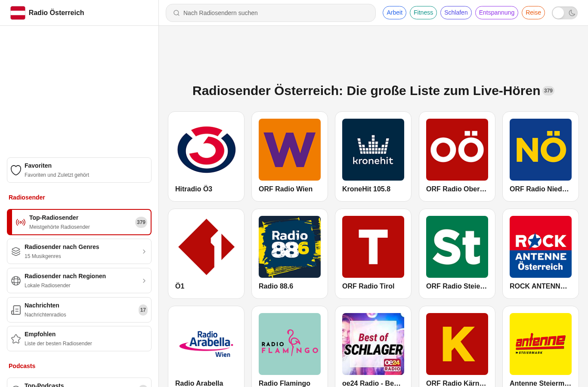Select the Entspannung mood tag
This screenshot has height=387, width=588.
pyautogui.click(x=497, y=13)
